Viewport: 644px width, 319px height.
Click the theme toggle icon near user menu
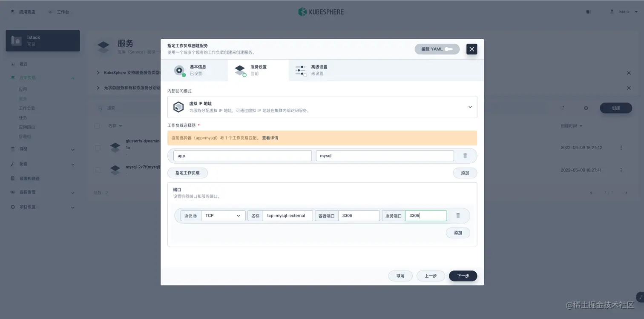tap(589, 12)
